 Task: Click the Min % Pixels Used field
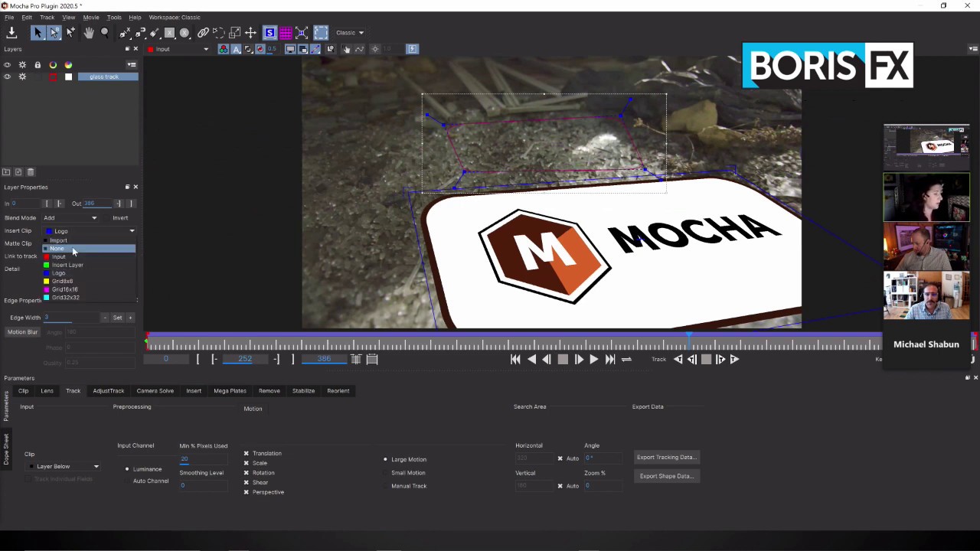(x=203, y=458)
